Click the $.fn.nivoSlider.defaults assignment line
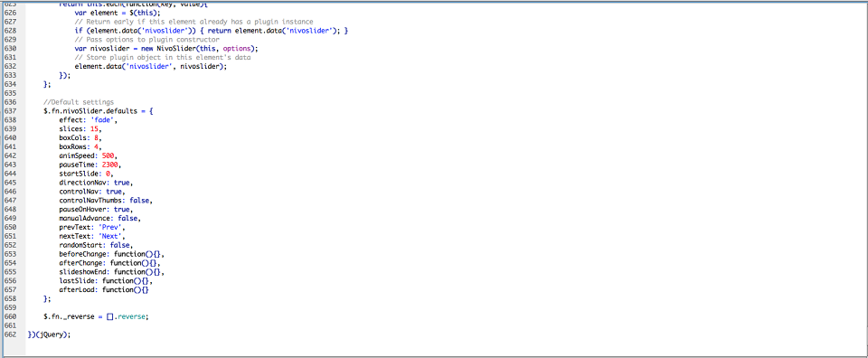This screenshot has height=358, width=868. 98,110
